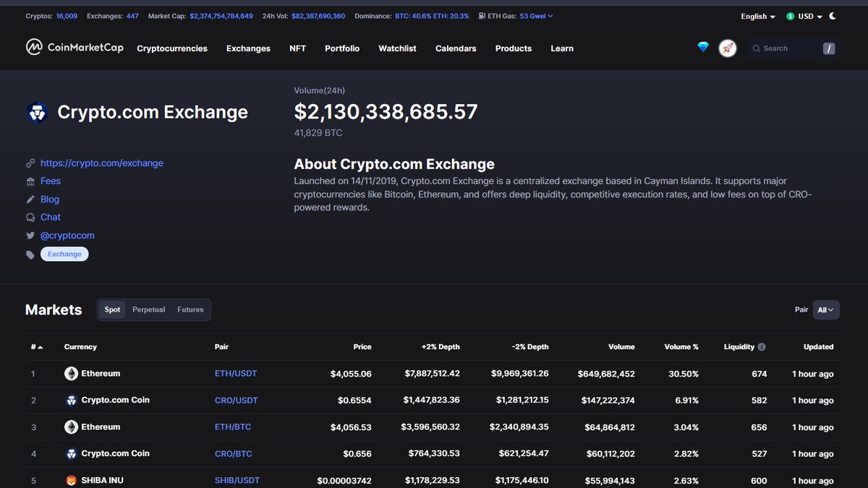Screen dimensions: 868x488
Task: Click the link chain icon beside website URL
Action: (30, 163)
